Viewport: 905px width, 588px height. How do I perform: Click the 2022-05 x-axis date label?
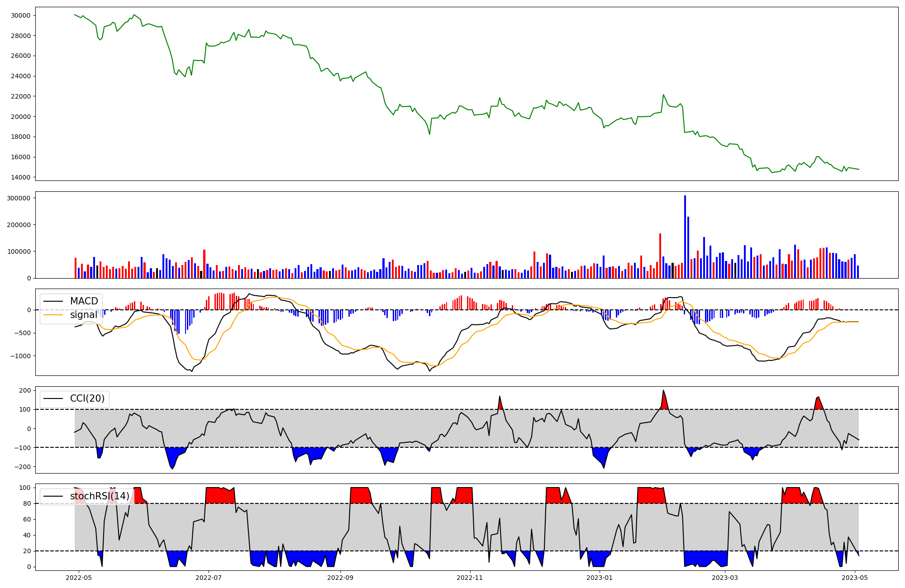pyautogui.click(x=79, y=578)
